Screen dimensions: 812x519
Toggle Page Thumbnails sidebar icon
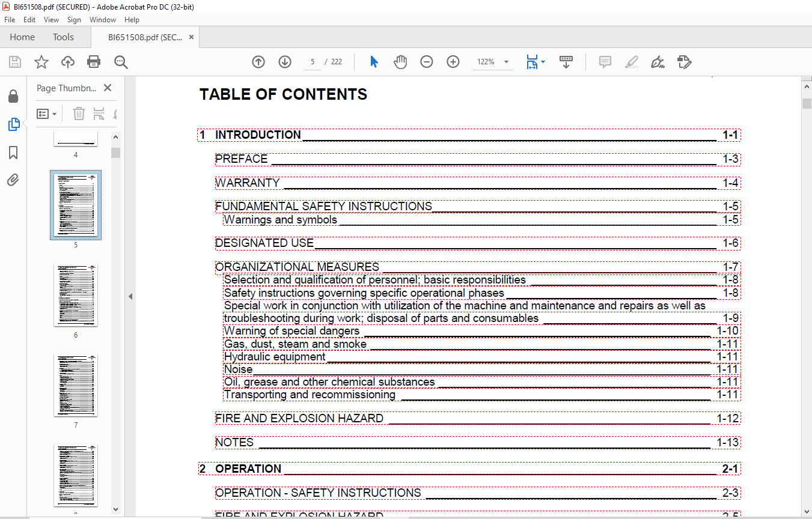click(13, 124)
